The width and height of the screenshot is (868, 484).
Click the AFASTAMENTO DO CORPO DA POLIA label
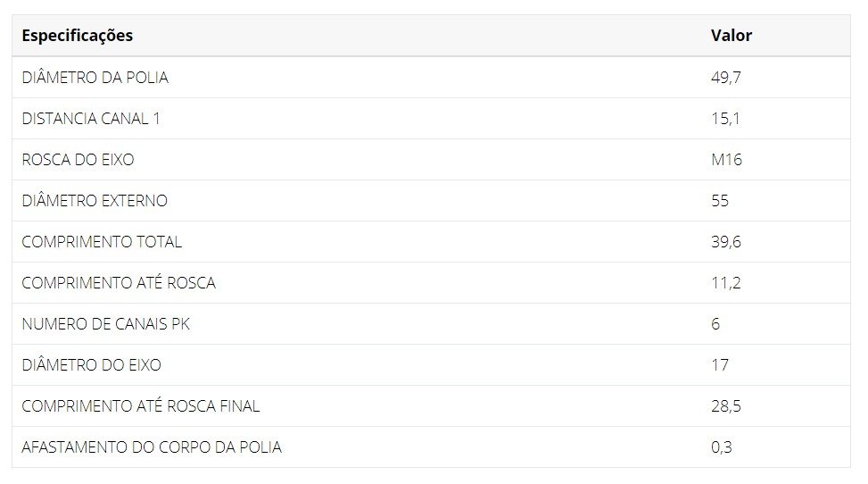pyautogui.click(x=152, y=446)
